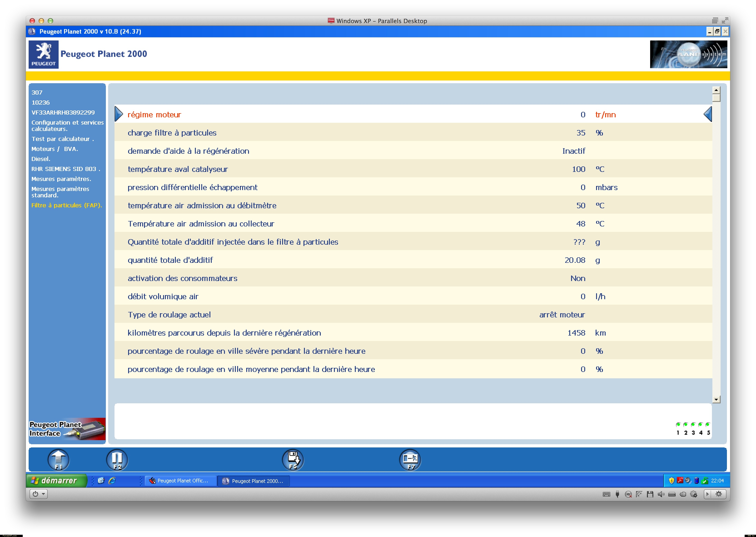Screen dimensions: 756x537
Task: Switch to Peugeot Planet Office taskbar item
Action: 181,481
